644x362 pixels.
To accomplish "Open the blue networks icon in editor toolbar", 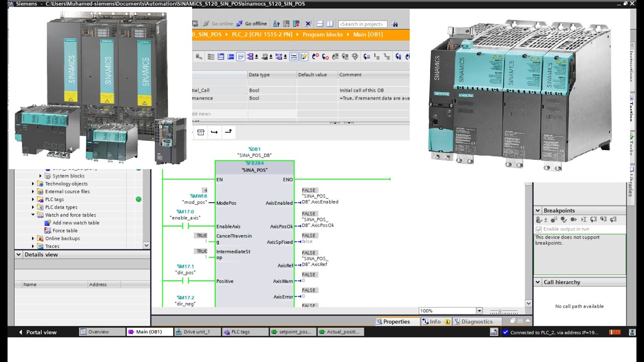I will pyautogui.click(x=221, y=57).
